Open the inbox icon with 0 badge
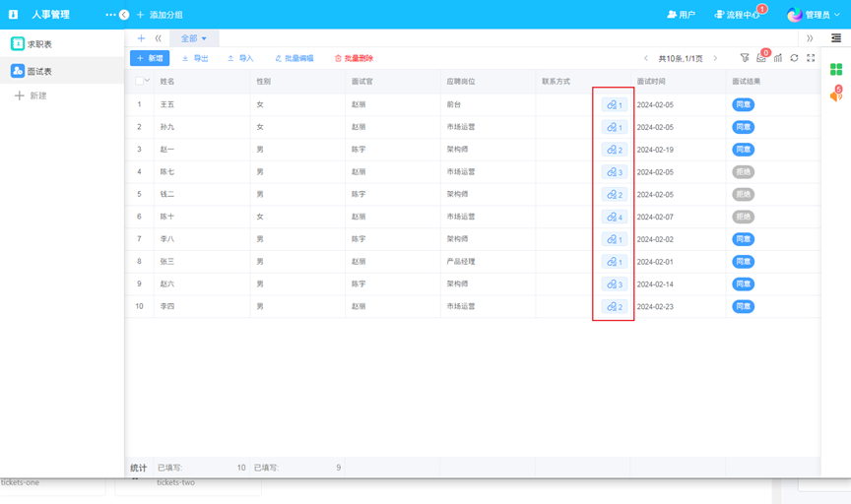This screenshot has width=851, height=504. coord(761,58)
